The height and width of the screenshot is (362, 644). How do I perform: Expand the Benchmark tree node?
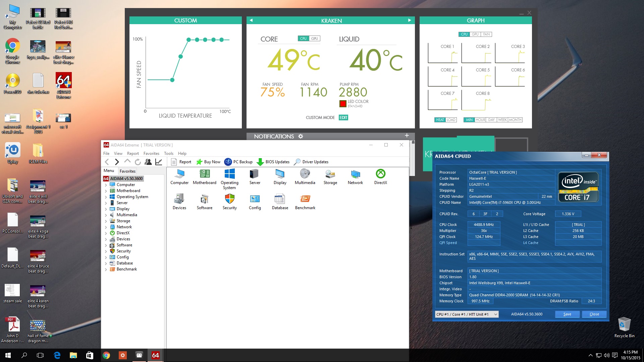click(106, 269)
